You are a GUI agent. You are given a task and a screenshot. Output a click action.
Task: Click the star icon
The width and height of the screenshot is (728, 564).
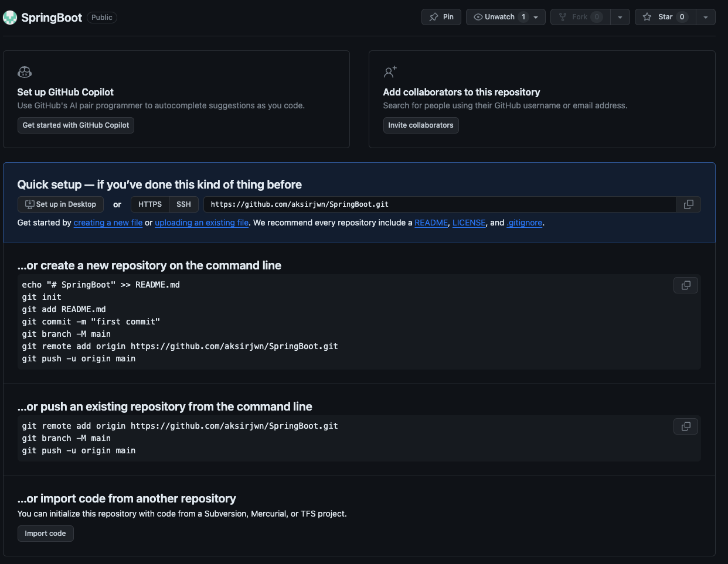[647, 17]
